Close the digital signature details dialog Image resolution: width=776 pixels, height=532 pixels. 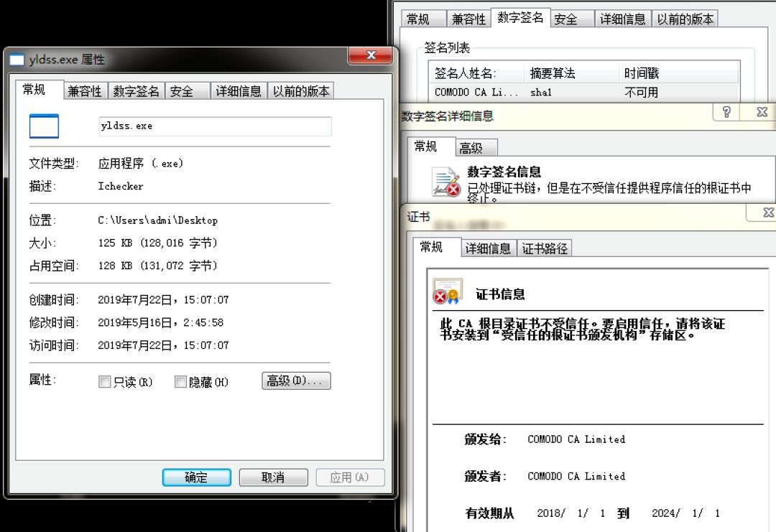[762, 112]
